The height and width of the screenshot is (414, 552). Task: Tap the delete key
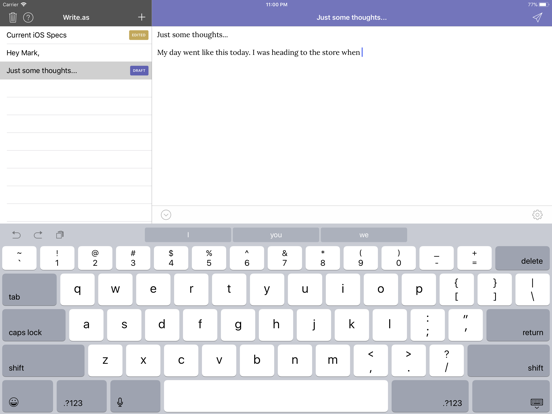pos(522,258)
